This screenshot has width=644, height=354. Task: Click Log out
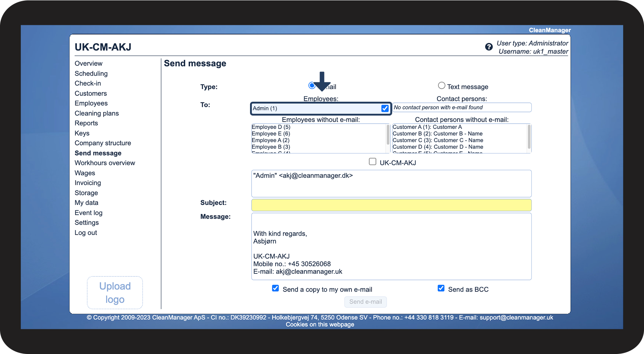click(86, 233)
